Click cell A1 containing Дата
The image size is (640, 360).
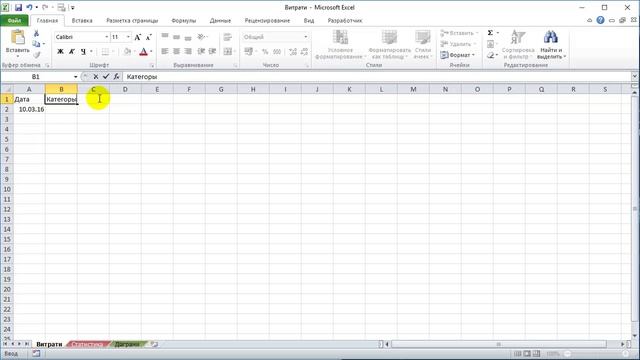click(29, 99)
